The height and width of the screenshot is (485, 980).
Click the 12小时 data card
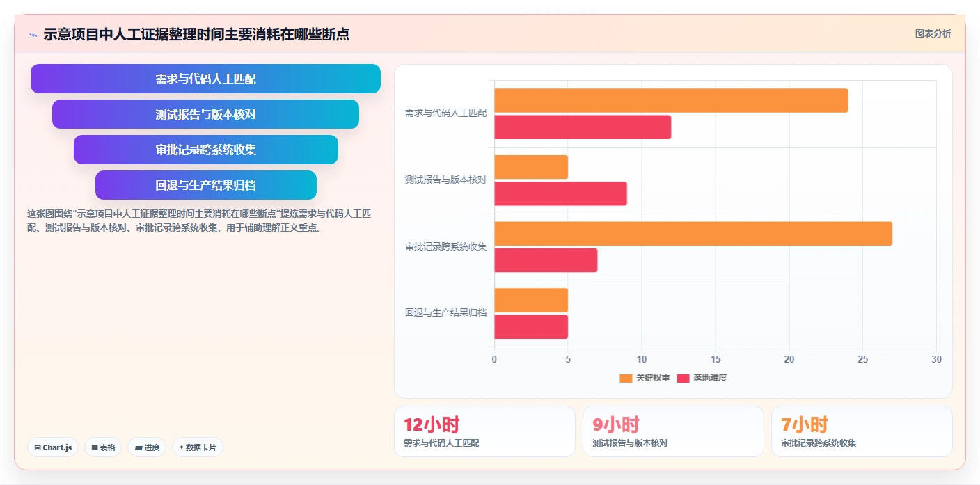[484, 431]
